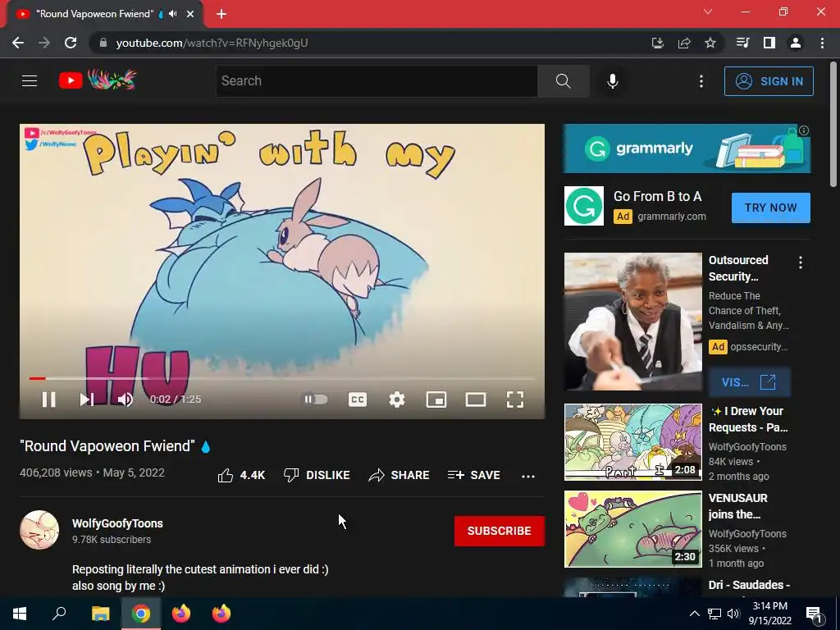SAVE video to a playlist
This screenshot has width=840, height=630.
pyautogui.click(x=473, y=475)
